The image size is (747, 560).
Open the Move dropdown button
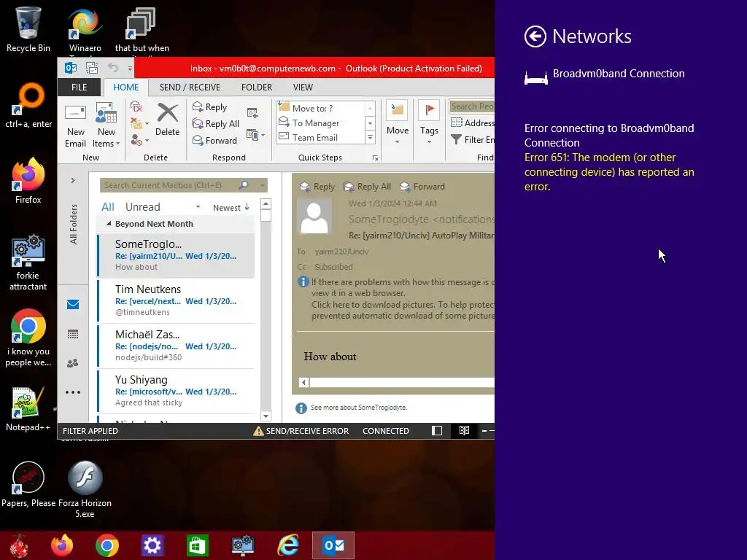(x=398, y=123)
